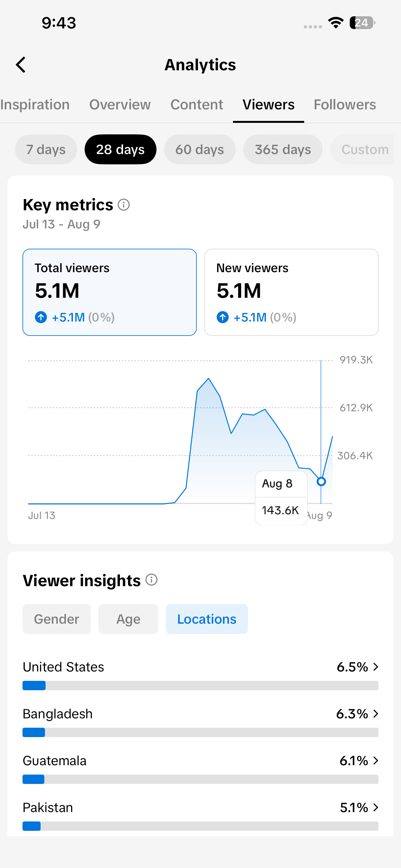Select the 60 days range
This screenshot has height=868, width=401.
click(x=200, y=149)
